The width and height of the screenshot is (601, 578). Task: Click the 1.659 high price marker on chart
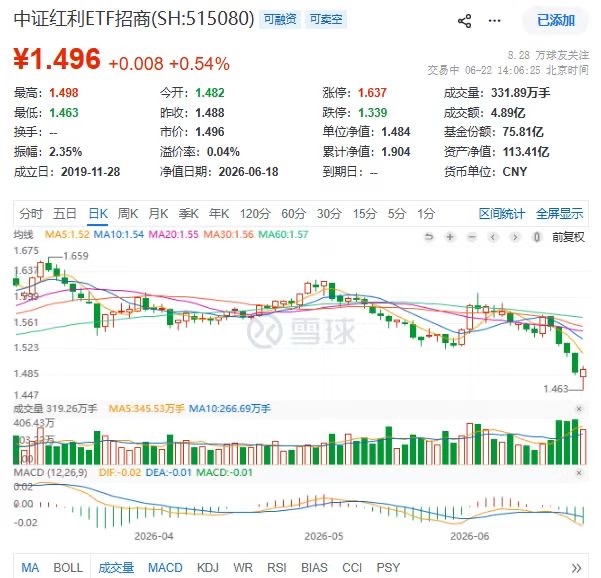tap(76, 256)
